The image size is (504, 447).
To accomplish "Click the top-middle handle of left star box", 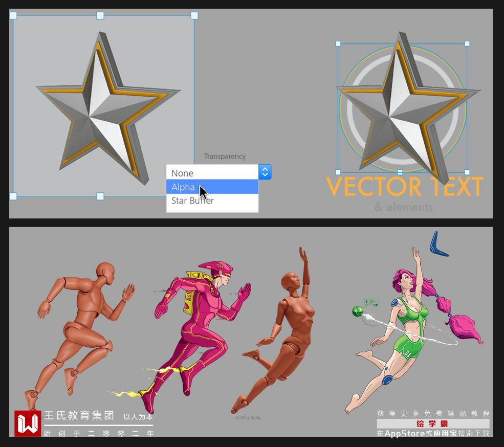I will tap(100, 15).
